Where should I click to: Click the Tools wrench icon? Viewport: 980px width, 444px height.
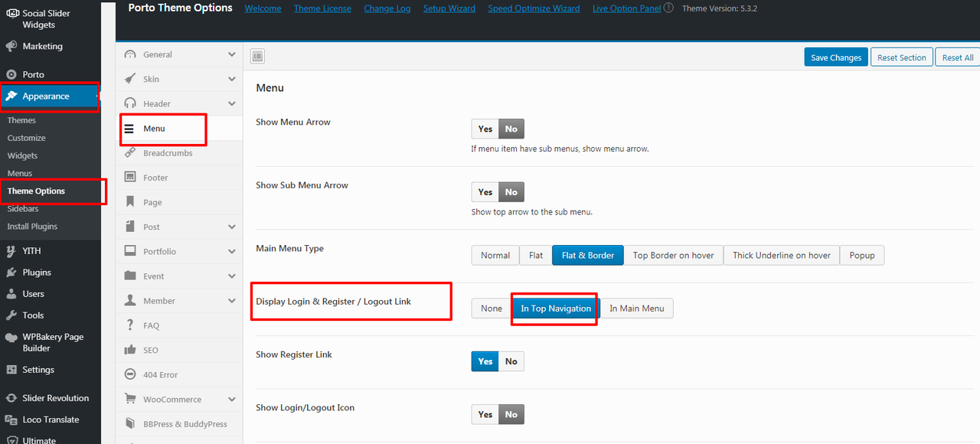coord(11,315)
